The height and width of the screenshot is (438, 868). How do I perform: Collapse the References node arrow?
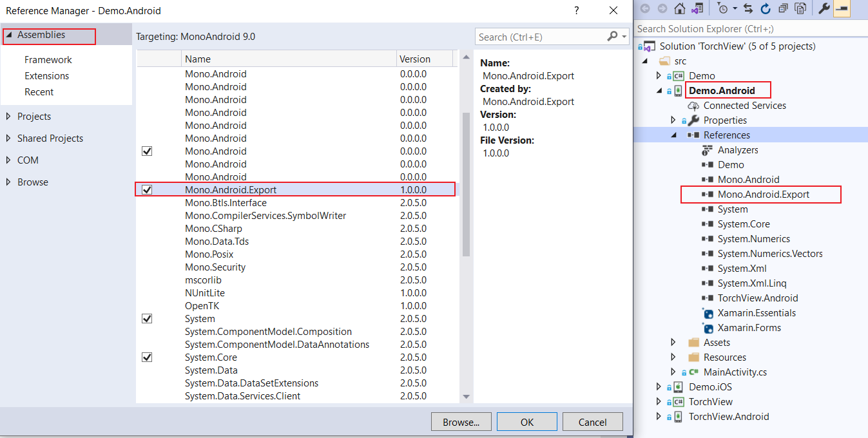(x=673, y=135)
